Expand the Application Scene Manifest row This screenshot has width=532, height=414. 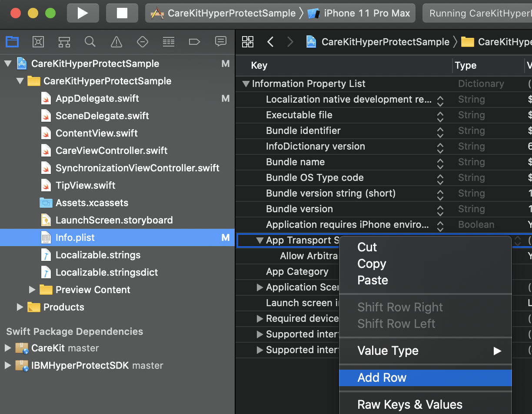260,287
